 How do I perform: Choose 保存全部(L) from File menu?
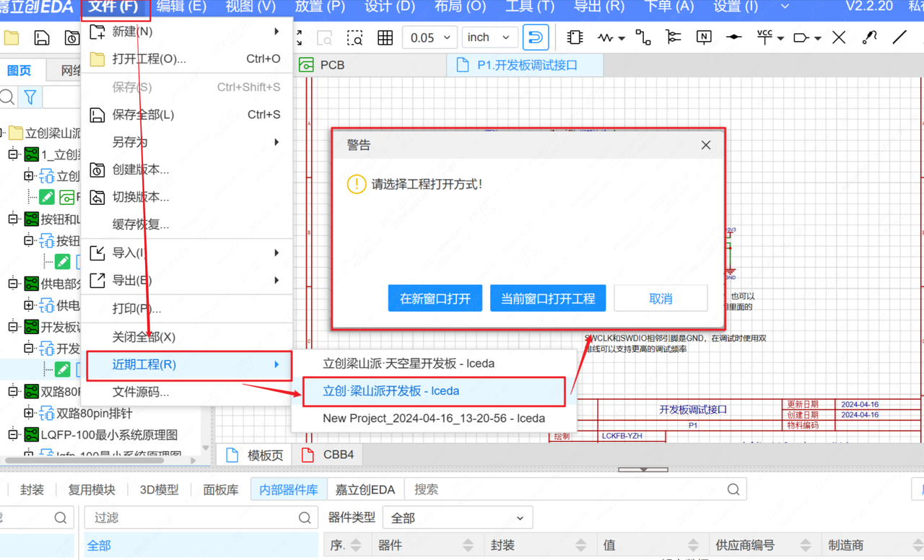186,115
